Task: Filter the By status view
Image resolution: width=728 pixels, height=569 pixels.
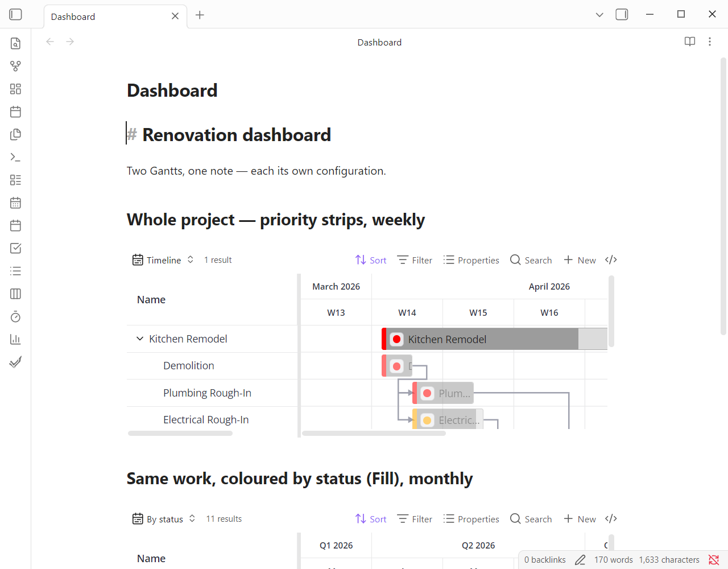Action: click(x=415, y=519)
